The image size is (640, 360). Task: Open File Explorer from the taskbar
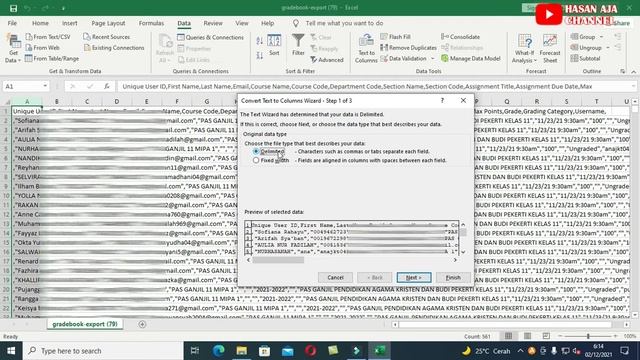point(242,351)
